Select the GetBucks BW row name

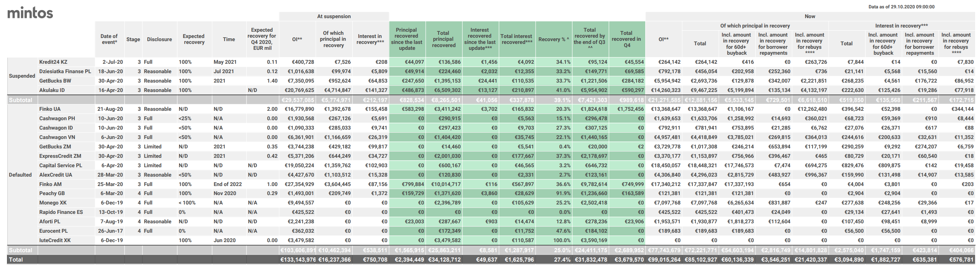[x=55, y=81]
